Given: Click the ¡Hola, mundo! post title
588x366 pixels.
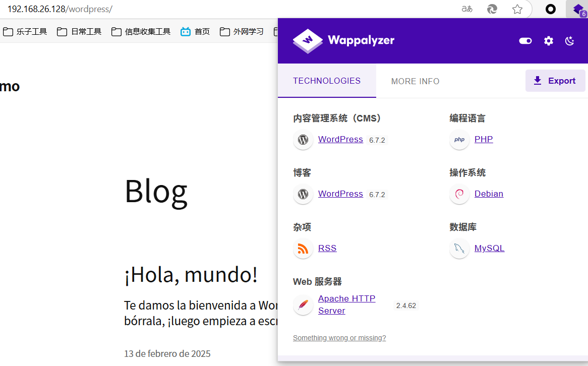Looking at the screenshot, I should 191,274.
